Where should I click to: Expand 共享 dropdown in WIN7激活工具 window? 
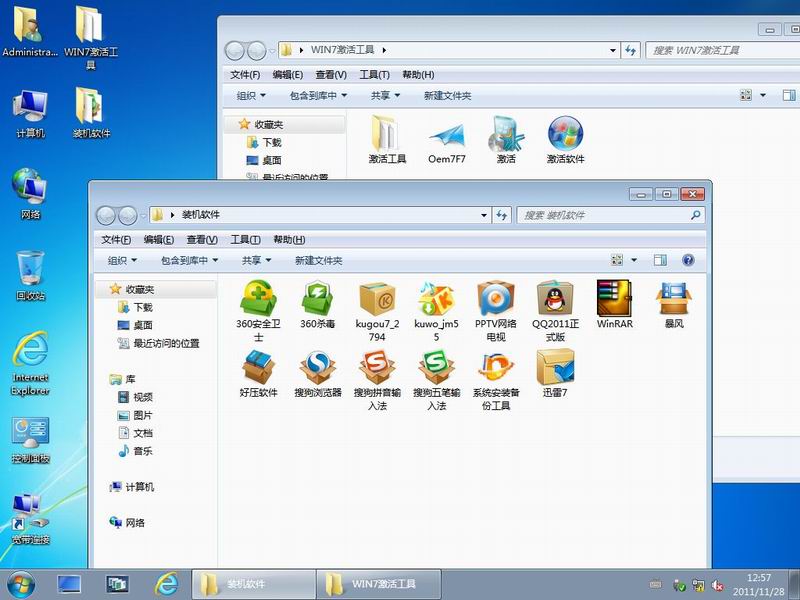[x=385, y=95]
